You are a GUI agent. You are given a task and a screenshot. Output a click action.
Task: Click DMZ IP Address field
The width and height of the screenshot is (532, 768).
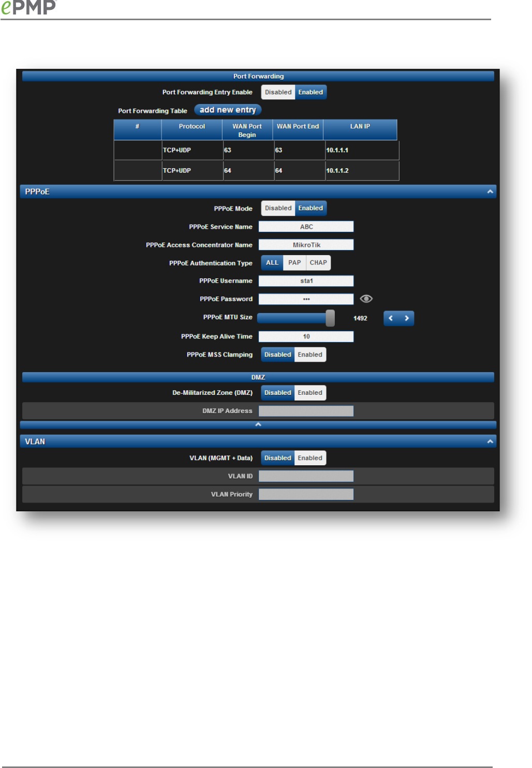coord(306,411)
